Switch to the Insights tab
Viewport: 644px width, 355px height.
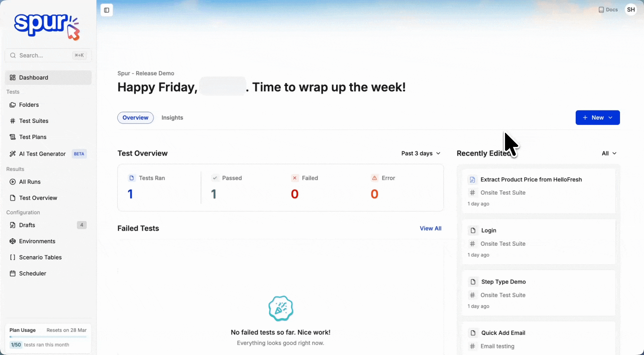pos(172,118)
